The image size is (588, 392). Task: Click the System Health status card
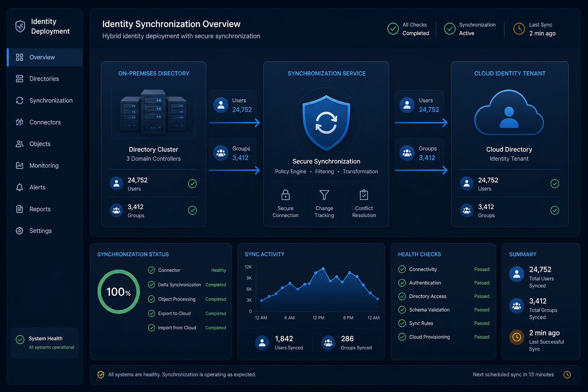pos(45,343)
